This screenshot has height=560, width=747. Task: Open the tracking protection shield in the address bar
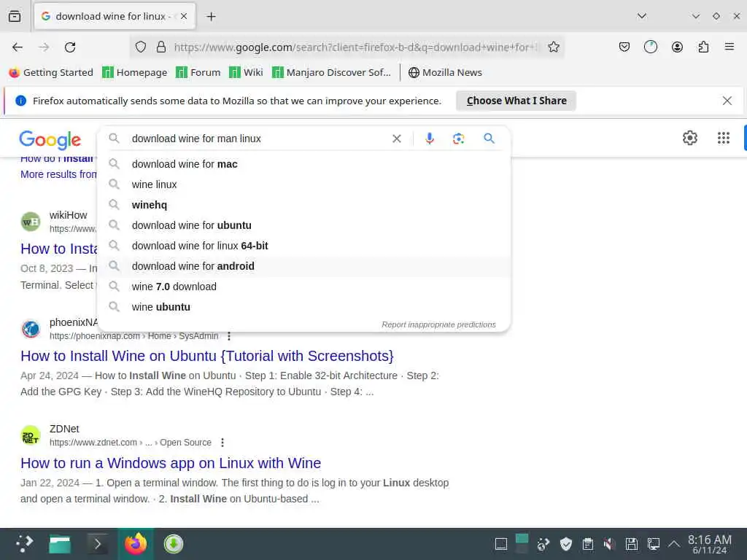click(x=140, y=47)
